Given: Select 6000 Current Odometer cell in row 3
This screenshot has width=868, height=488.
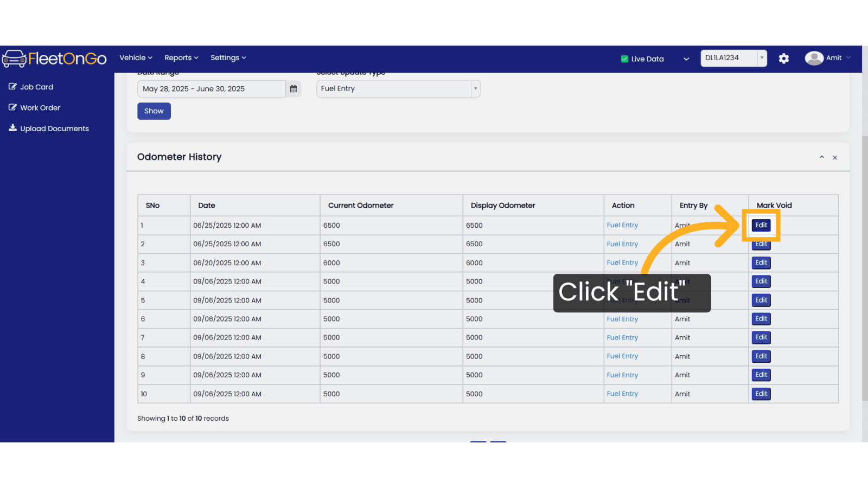Looking at the screenshot, I should (391, 263).
